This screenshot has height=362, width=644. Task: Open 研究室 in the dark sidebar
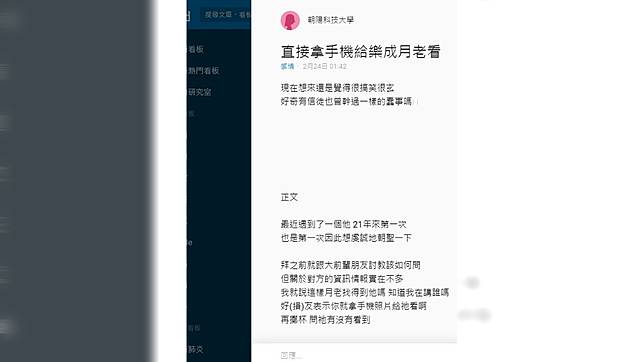pos(200,92)
